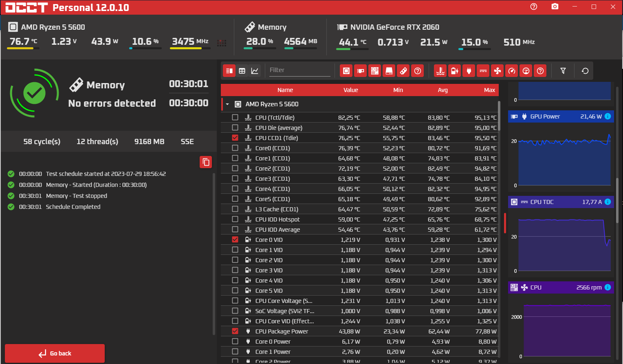Toggle the load usage sensor type filter
Screen dimensions: 623x364
coord(526,71)
